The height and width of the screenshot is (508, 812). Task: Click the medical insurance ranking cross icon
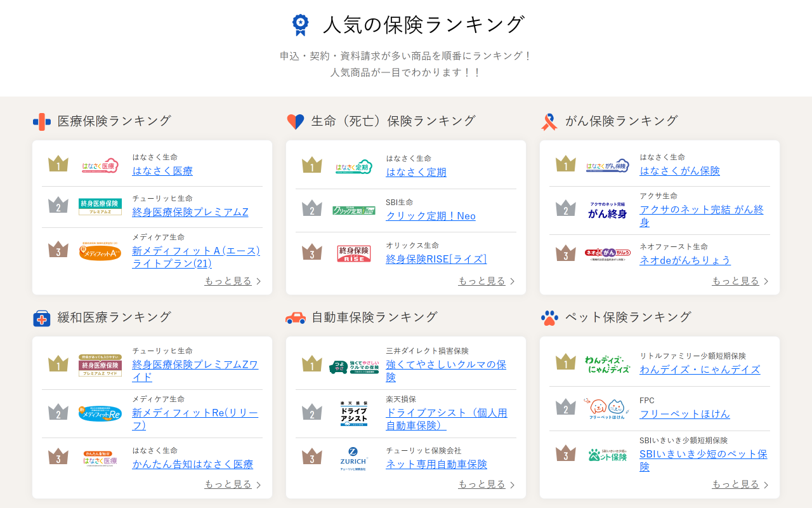(42, 121)
